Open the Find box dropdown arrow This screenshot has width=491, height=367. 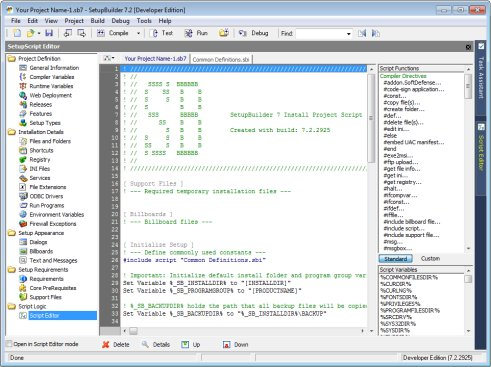click(x=349, y=34)
